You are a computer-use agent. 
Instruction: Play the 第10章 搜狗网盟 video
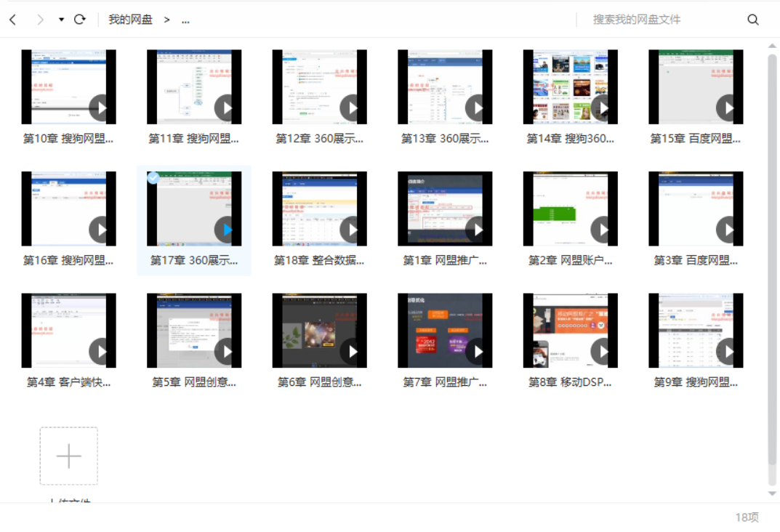pos(101,108)
